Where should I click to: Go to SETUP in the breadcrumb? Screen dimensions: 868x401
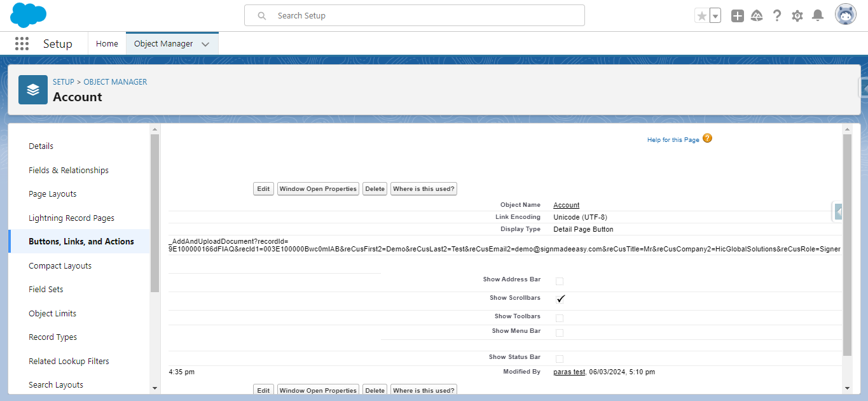(x=64, y=82)
